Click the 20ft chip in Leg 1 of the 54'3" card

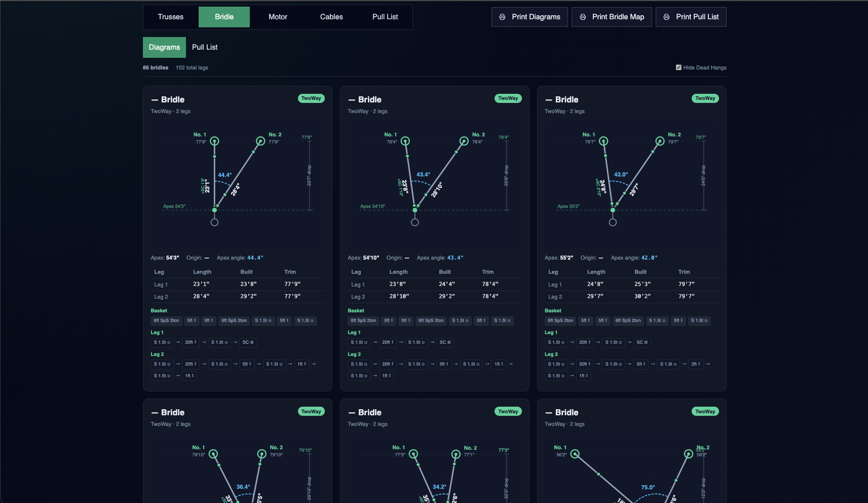[191, 342]
